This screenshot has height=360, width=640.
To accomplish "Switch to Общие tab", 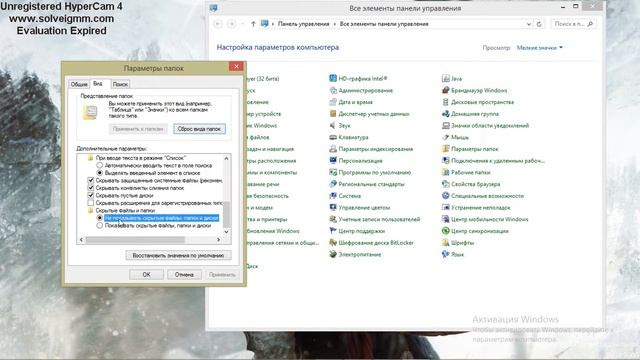I will (79, 84).
